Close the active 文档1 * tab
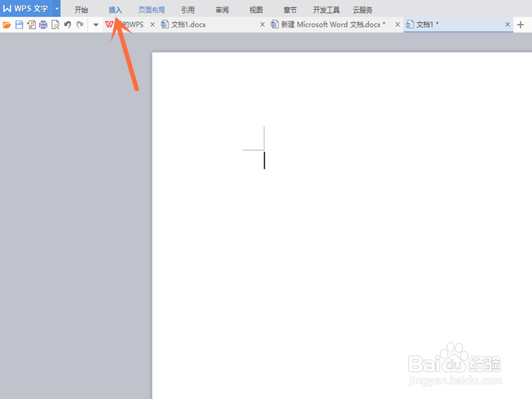532x399 pixels. (507, 25)
